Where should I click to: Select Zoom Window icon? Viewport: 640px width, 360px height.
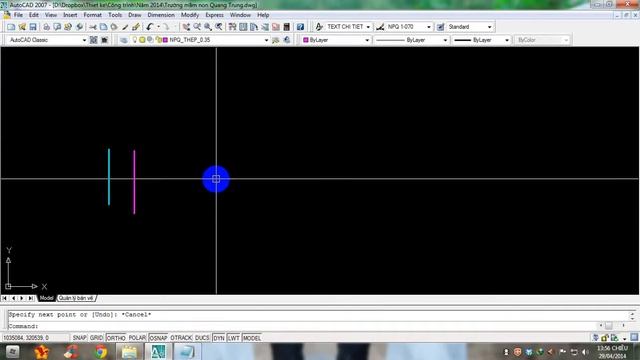208,27
